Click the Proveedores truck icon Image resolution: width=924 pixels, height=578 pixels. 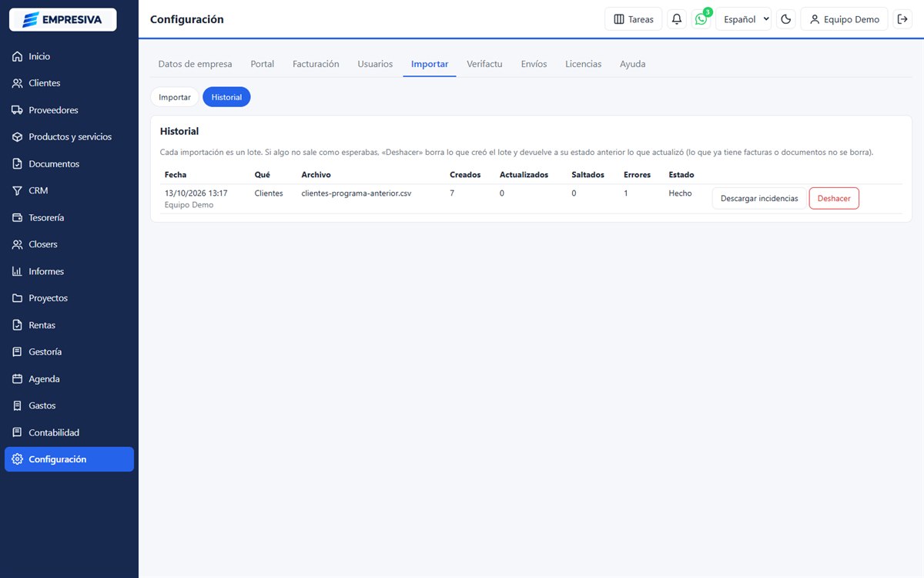tap(18, 110)
